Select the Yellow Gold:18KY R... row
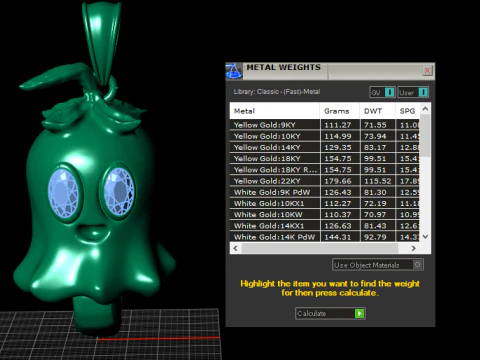 324,170
